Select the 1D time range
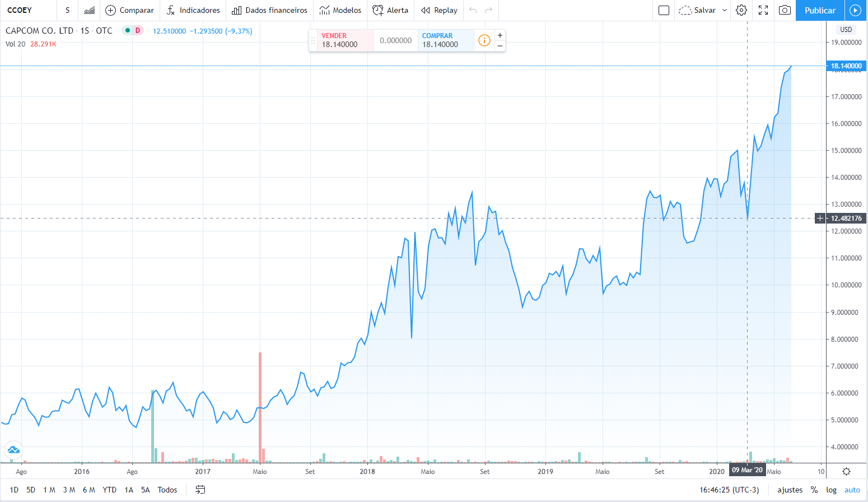 point(14,490)
